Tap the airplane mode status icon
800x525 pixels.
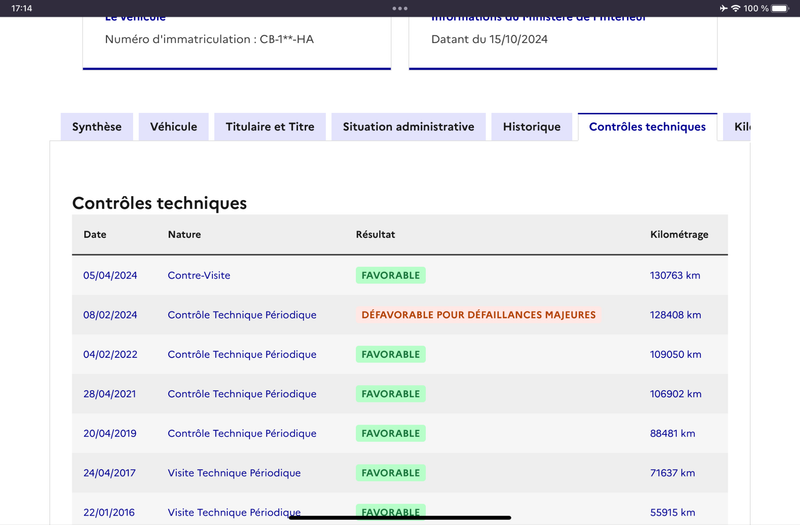click(723, 8)
